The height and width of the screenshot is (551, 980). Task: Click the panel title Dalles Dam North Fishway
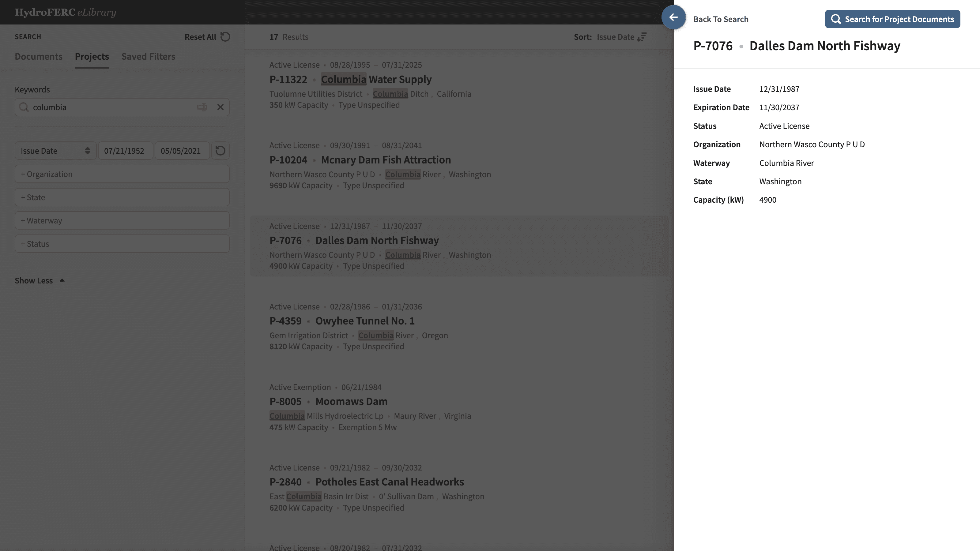(824, 46)
